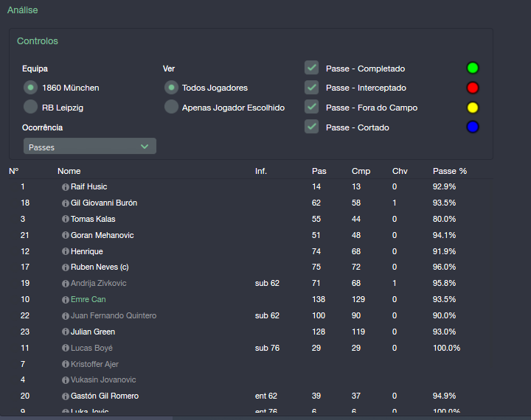This screenshot has height=420, width=531.
Task: Choose Apenas Jogador Escolhido view option
Action: click(x=171, y=107)
